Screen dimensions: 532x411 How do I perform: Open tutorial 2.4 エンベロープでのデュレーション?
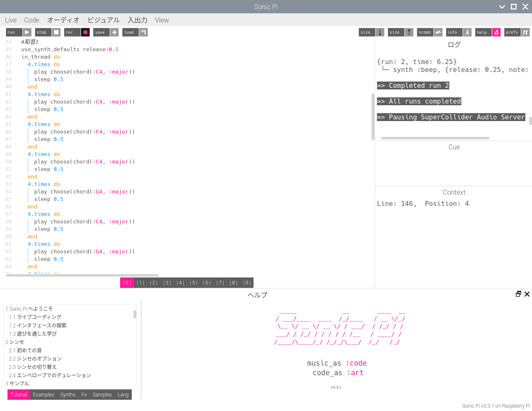50,375
